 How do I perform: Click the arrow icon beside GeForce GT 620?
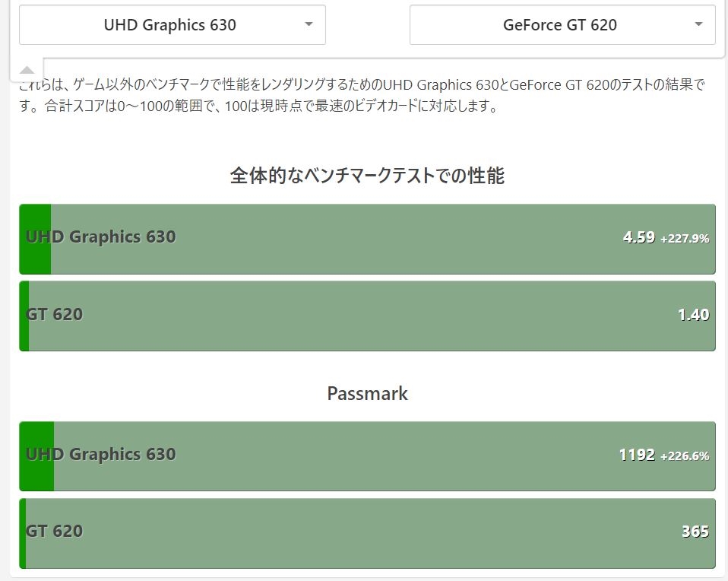[x=698, y=24]
